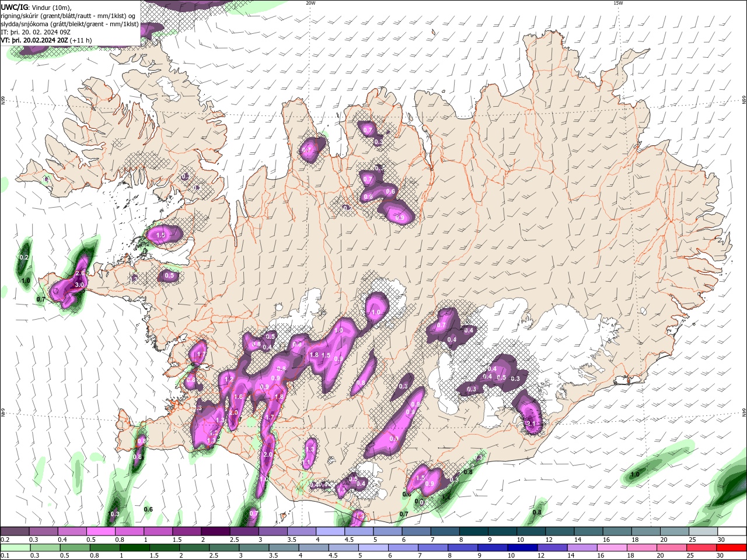Screen dimensions: 747x560
Task: Select the light pink 16–18 swatch, lower legend
Action: [x=612, y=548]
